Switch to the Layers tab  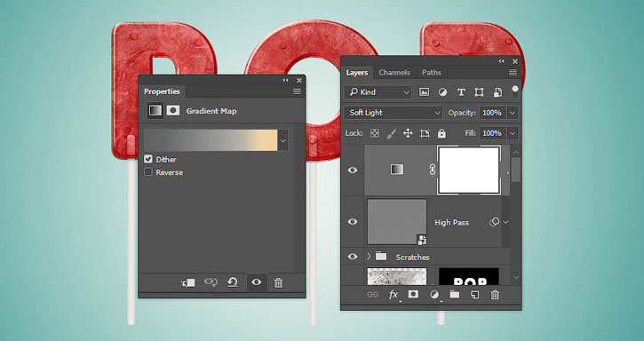coord(356,73)
